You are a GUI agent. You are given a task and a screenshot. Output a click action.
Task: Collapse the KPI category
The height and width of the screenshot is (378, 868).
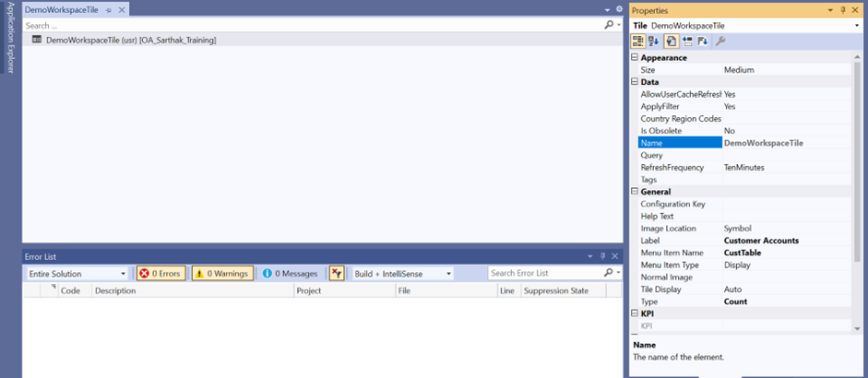[635, 313]
